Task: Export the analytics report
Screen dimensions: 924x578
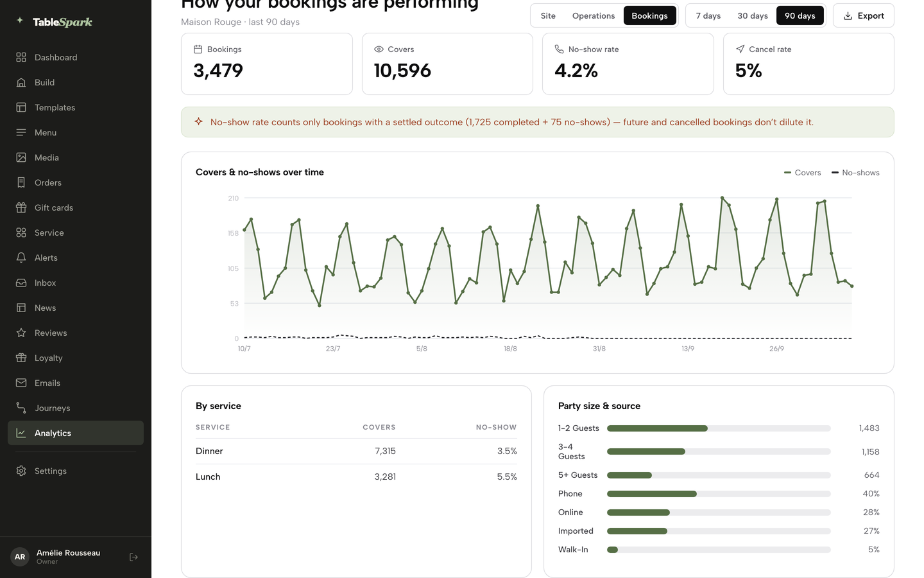Action: [863, 15]
